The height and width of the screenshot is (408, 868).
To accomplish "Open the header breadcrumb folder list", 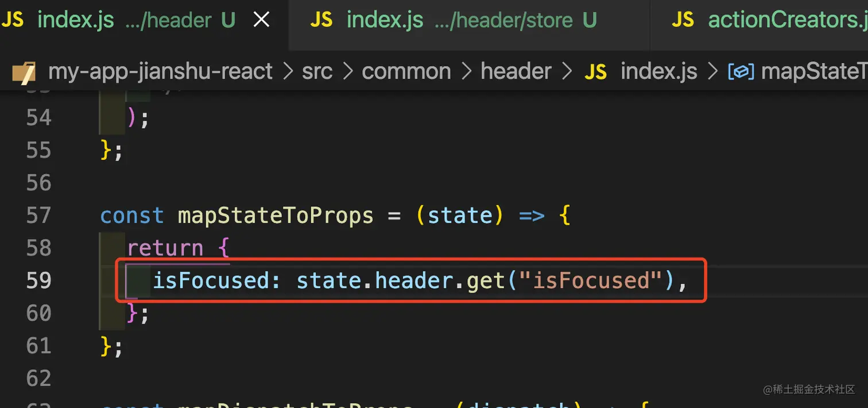I will point(516,72).
